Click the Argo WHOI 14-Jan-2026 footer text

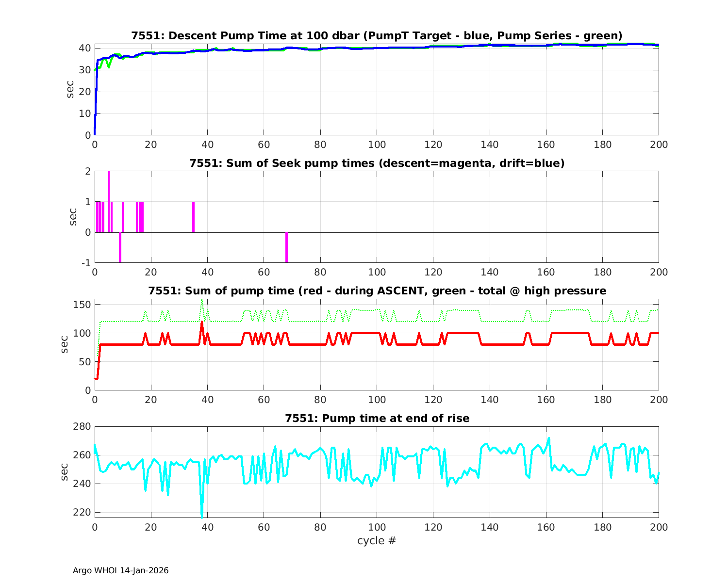tap(120, 570)
